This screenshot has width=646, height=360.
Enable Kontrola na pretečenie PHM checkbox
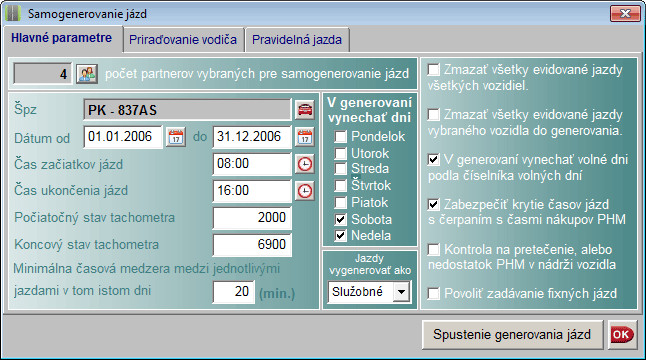pyautogui.click(x=433, y=249)
